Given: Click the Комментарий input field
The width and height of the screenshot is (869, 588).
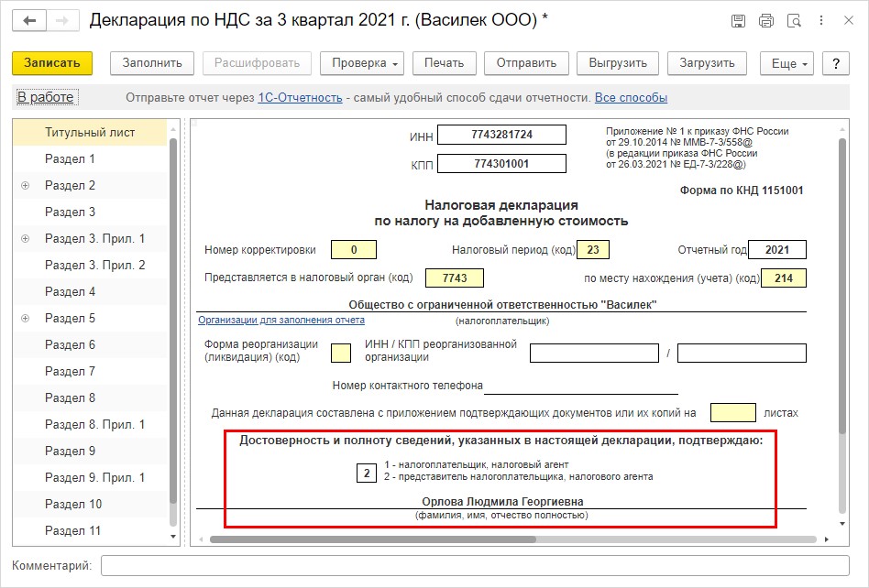Looking at the screenshot, I should pos(475,566).
